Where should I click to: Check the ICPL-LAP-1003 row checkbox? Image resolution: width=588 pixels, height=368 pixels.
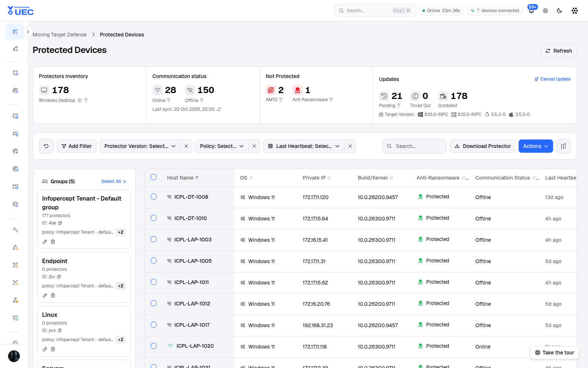point(154,239)
